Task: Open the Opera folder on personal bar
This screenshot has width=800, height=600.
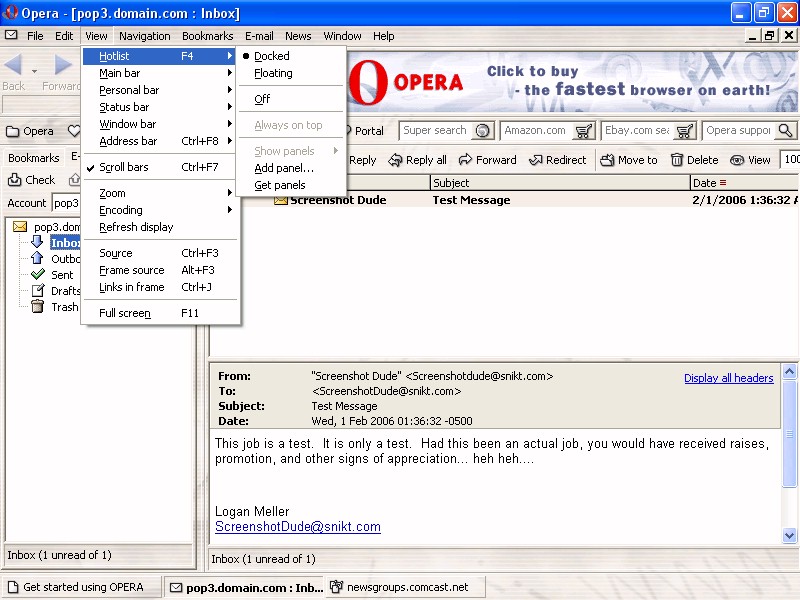Action: pos(30,131)
